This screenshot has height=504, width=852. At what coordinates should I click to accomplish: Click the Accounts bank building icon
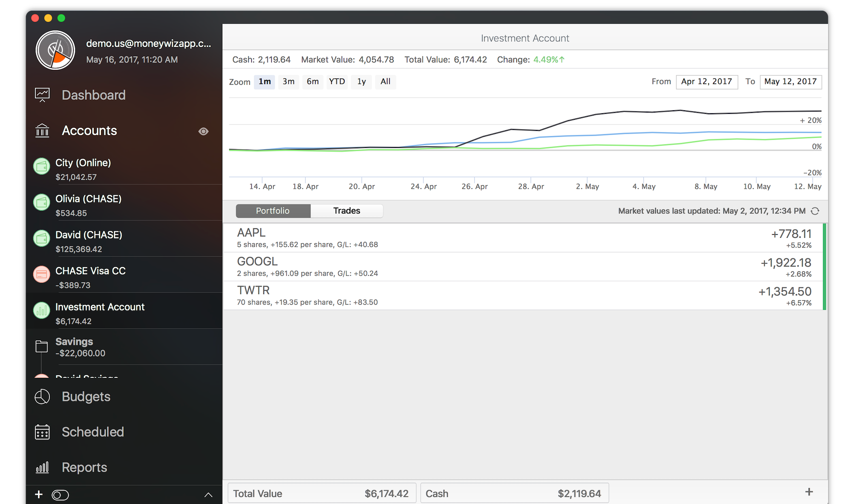(x=42, y=130)
